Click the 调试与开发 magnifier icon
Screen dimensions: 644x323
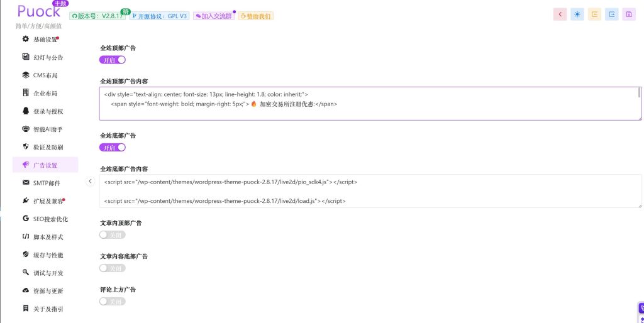(25, 273)
